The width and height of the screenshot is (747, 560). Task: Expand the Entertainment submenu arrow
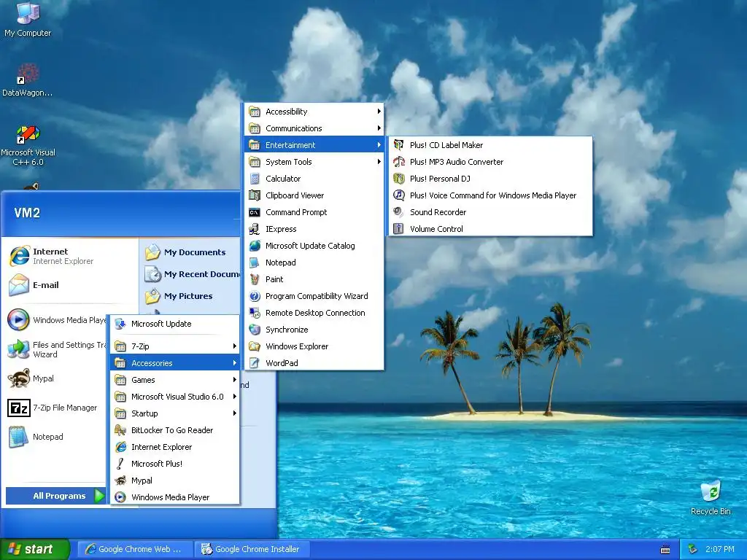(x=379, y=145)
